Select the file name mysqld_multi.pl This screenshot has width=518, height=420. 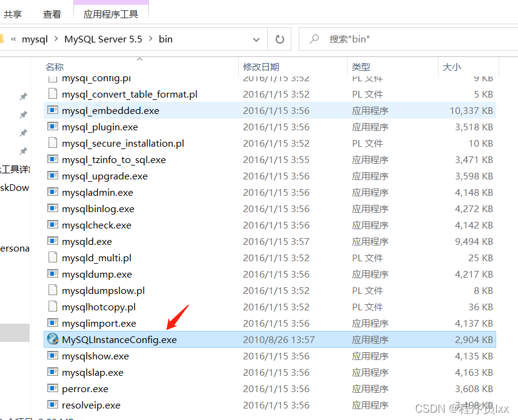(96, 258)
